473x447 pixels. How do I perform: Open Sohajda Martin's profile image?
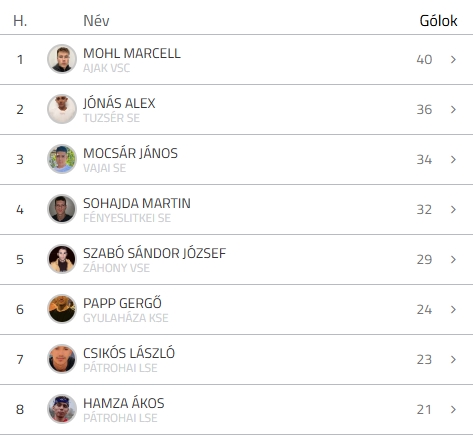pos(62,209)
